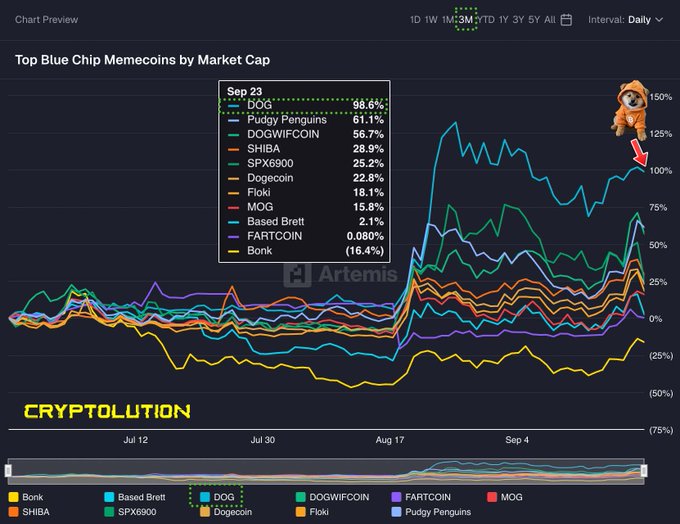Click the MOG 15.8% tooltip row
The width and height of the screenshot is (680, 524).
pos(305,207)
